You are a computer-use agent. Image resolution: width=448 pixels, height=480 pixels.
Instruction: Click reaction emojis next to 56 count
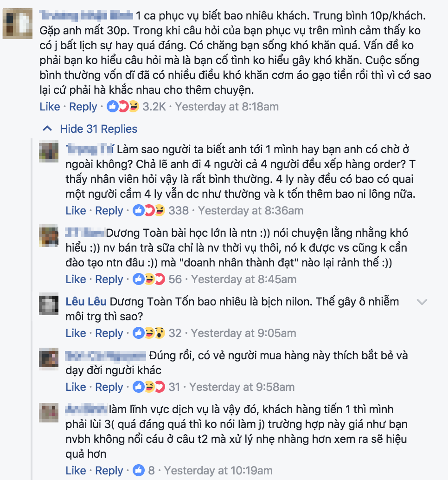[149, 279]
